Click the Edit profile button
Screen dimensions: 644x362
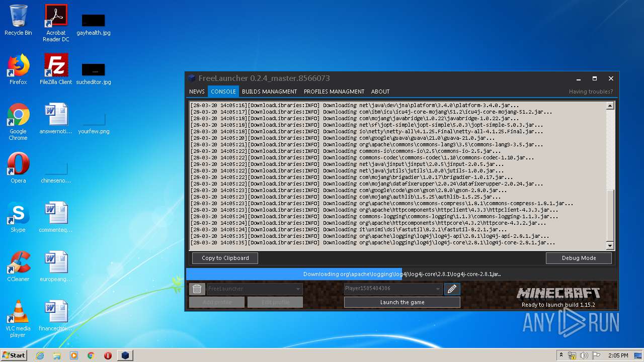(x=275, y=302)
